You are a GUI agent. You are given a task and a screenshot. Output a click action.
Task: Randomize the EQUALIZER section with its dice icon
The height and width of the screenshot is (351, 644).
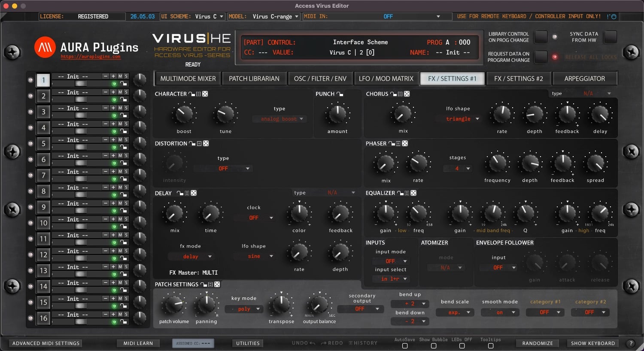click(x=413, y=193)
